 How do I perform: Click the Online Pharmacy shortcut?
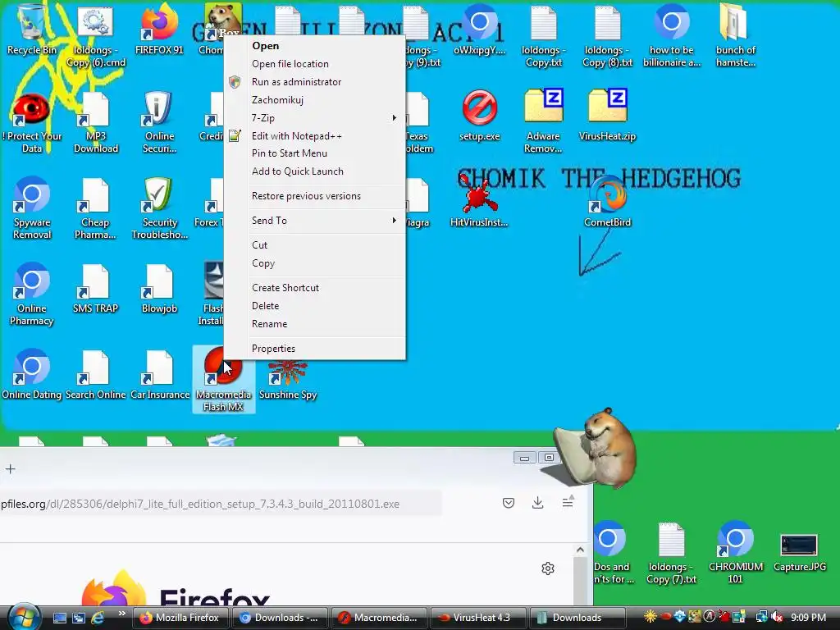pos(32,294)
